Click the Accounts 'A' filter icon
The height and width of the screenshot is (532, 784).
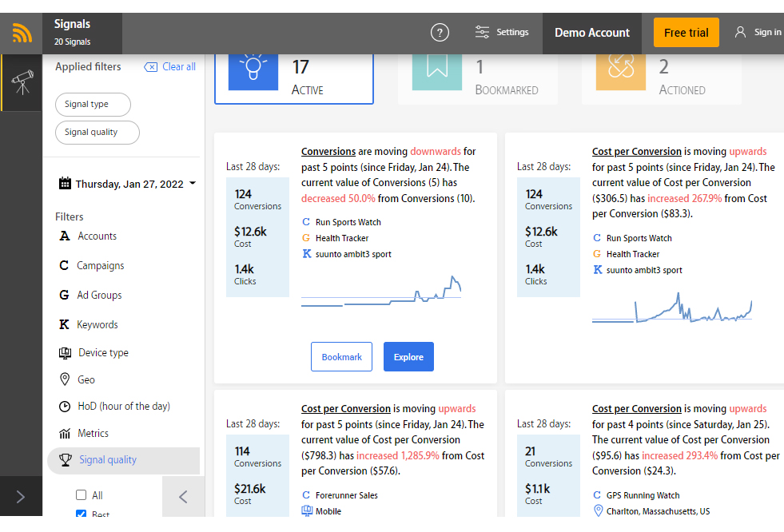tap(65, 236)
